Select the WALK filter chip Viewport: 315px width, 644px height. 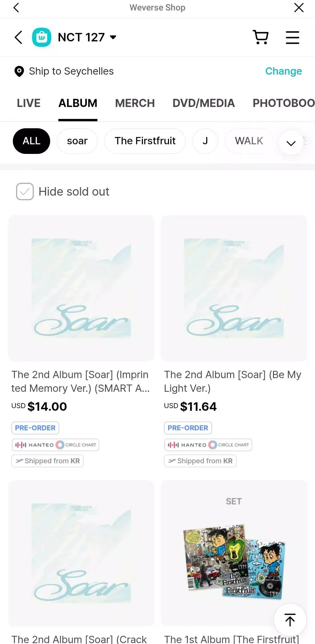coord(249,141)
